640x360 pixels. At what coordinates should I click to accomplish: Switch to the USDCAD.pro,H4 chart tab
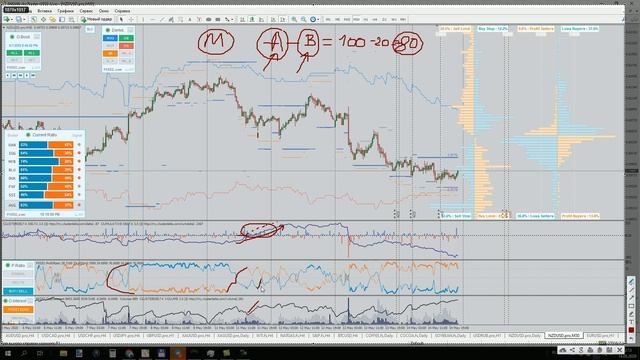56,336
